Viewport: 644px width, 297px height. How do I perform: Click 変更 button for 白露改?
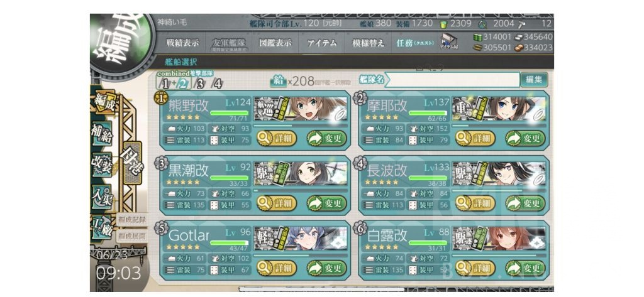[525, 268]
